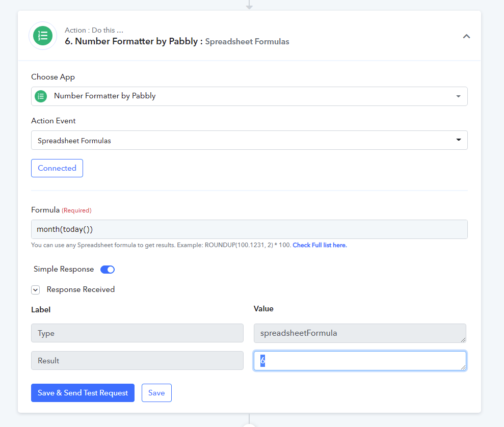
Task: Click the resize handle of spreadsheetFormula value box
Action: pos(463,339)
